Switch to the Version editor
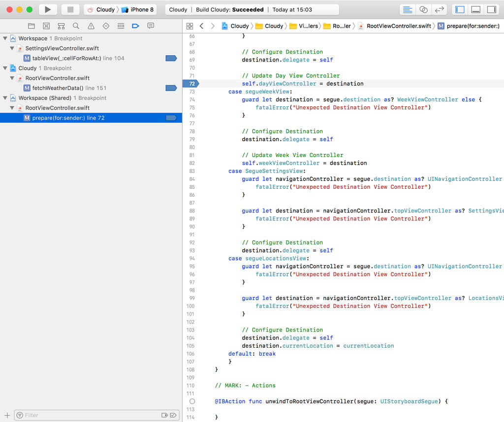The width and height of the screenshot is (504, 422). [x=439, y=9]
